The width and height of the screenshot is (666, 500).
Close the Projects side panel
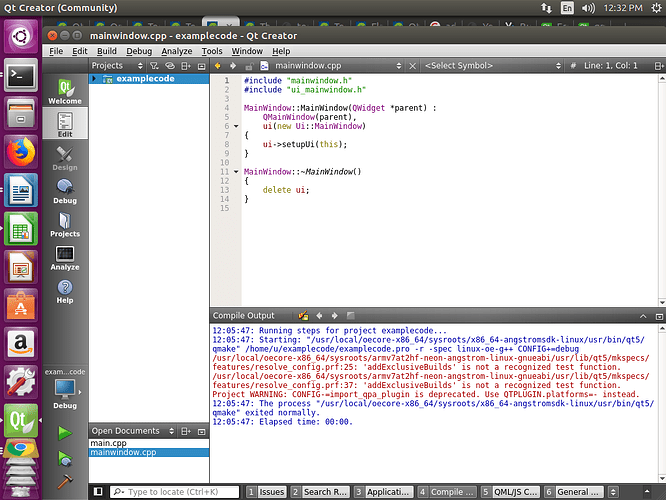tap(202, 66)
